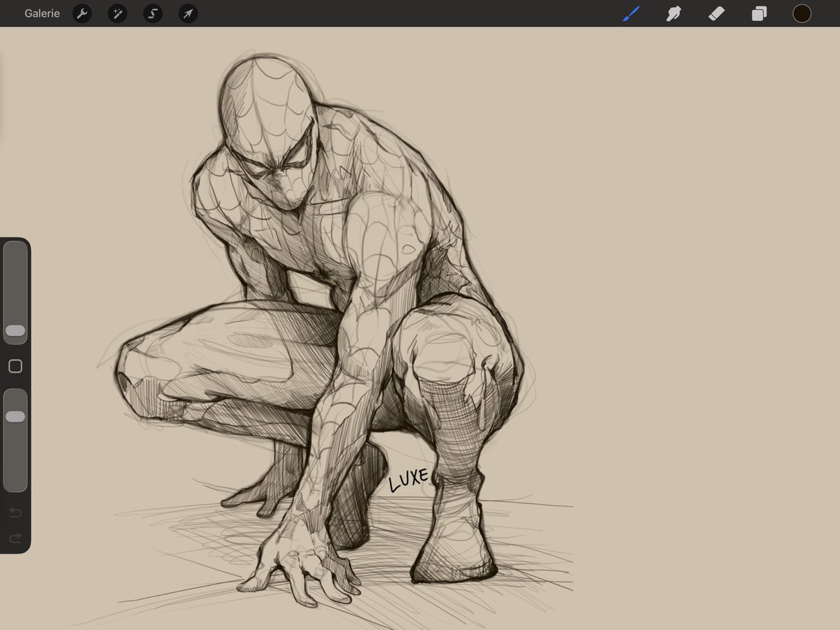Select the Brush tool
This screenshot has height=630, width=840.
pos(631,13)
